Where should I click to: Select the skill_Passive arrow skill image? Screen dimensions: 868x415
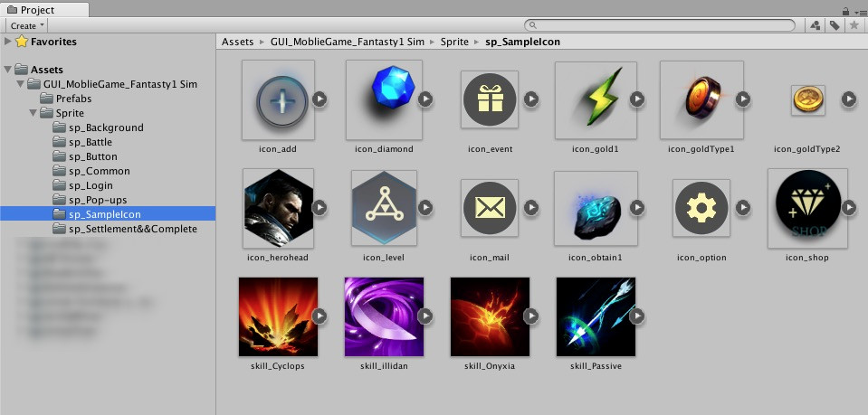[x=596, y=316]
